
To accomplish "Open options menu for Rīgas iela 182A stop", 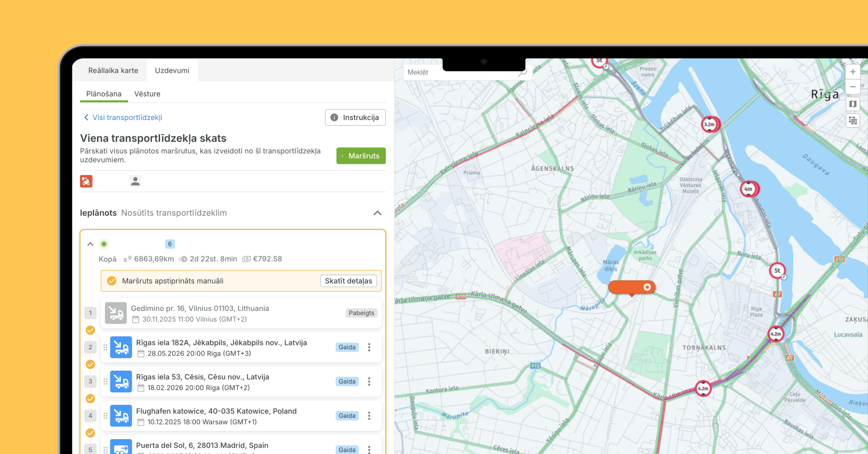I will [x=369, y=347].
